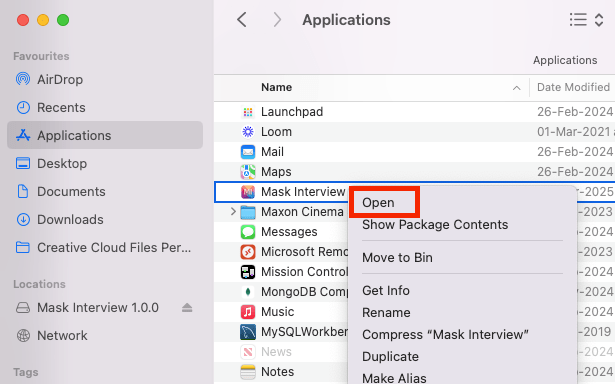Click the Locations section heading
The width and height of the screenshot is (615, 384).
pos(39,284)
